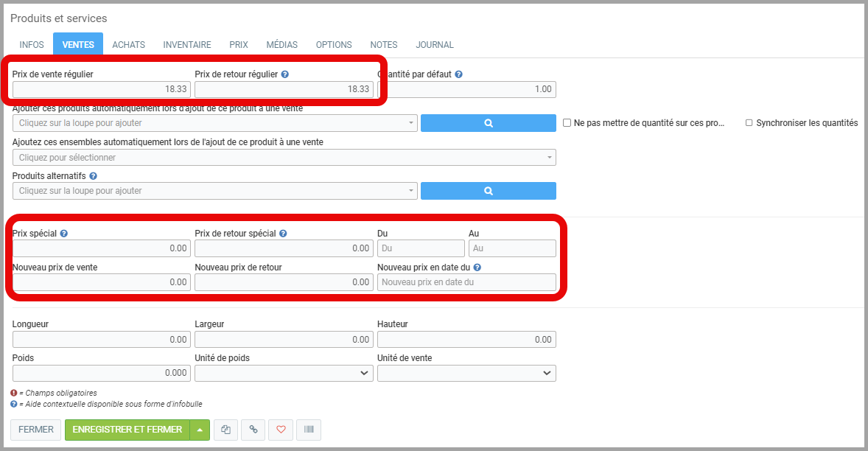Click the link chain icon button
This screenshot has width=868, height=451.
coord(253,430)
